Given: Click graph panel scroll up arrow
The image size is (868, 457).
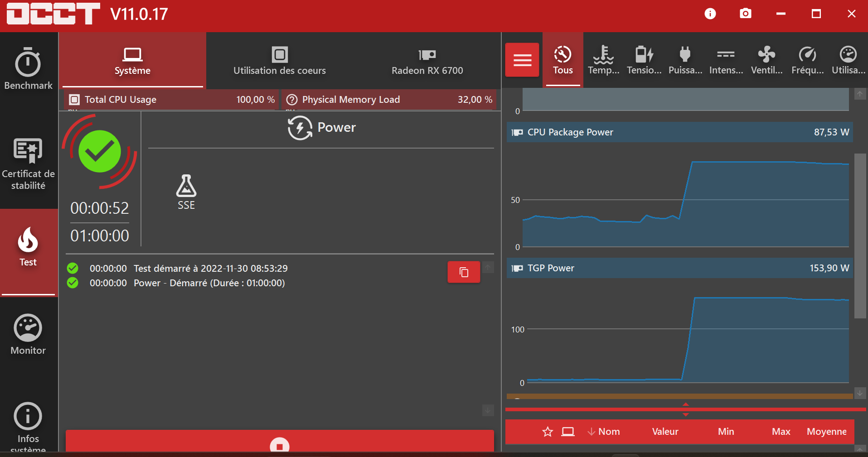Looking at the screenshot, I should pos(860,94).
